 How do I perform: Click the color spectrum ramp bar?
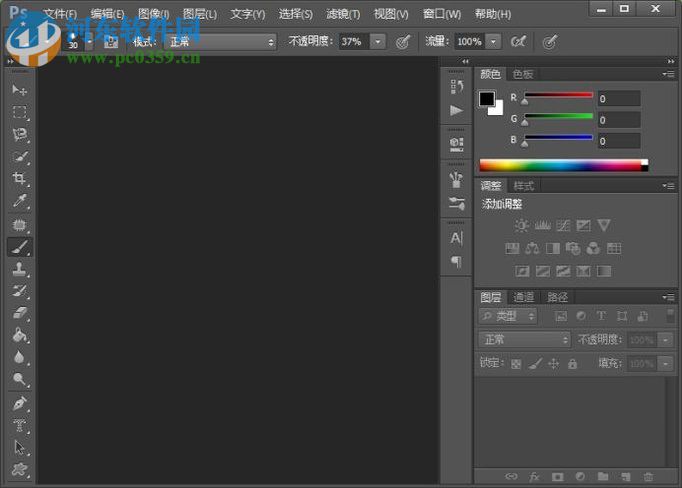[563, 165]
